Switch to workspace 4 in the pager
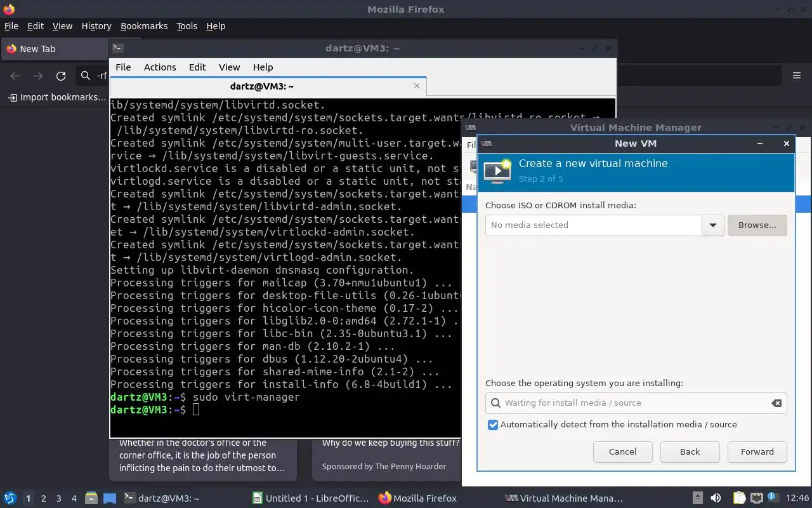 [x=74, y=498]
